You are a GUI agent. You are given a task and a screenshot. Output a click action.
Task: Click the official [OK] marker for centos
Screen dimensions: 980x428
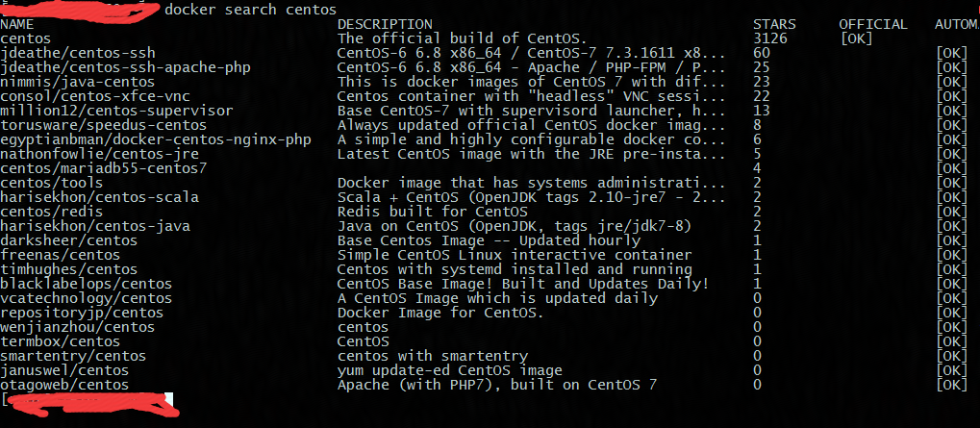pyautogui.click(x=856, y=38)
